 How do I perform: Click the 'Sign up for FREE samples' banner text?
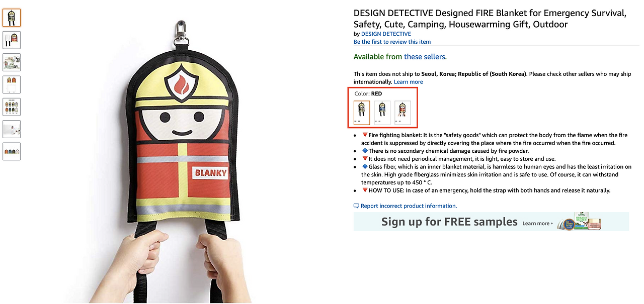(449, 222)
